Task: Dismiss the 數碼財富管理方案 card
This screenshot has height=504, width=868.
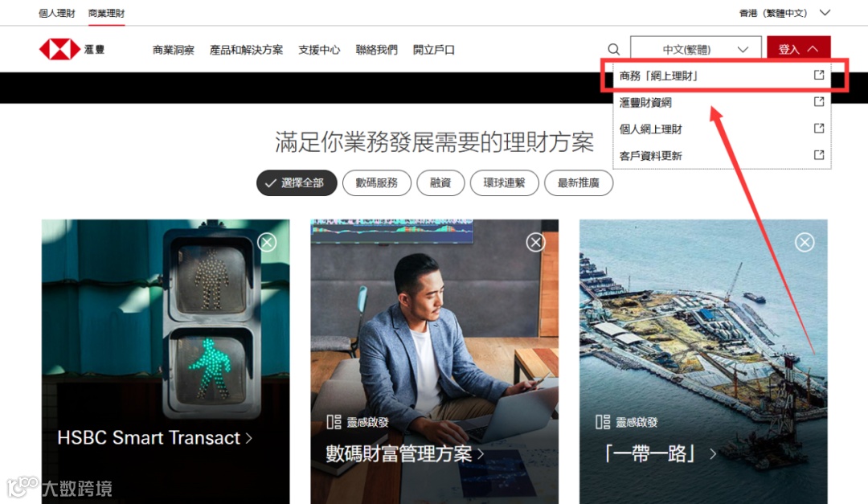Action: coord(535,242)
